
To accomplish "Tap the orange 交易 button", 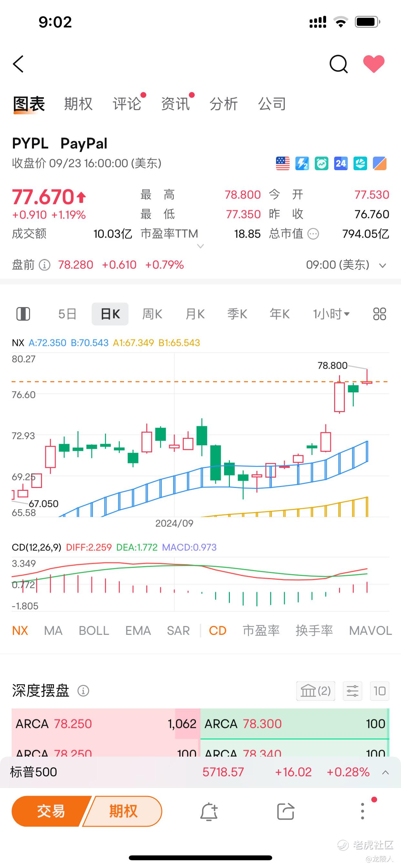I will coord(51,811).
